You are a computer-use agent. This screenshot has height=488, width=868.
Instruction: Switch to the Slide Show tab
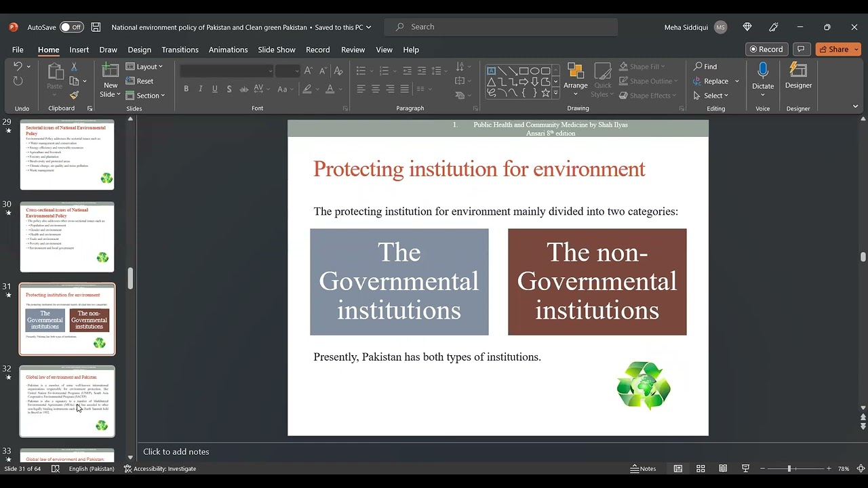tap(277, 49)
